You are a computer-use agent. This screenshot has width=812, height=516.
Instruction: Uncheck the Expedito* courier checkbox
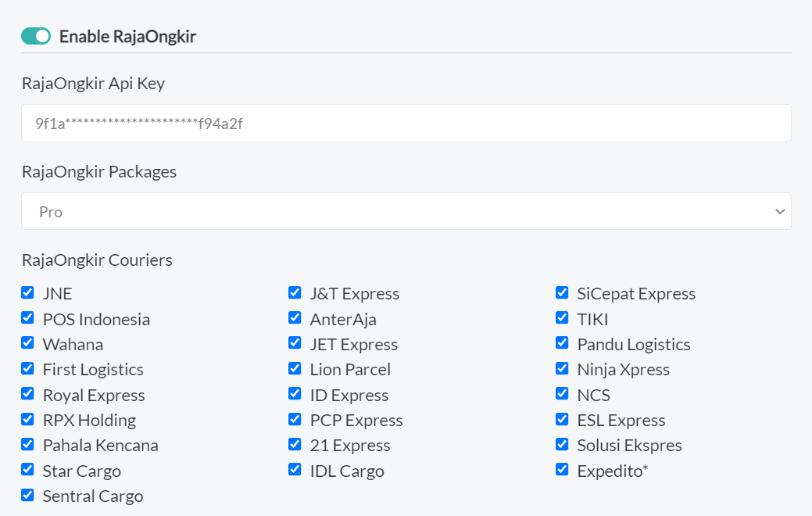point(562,470)
